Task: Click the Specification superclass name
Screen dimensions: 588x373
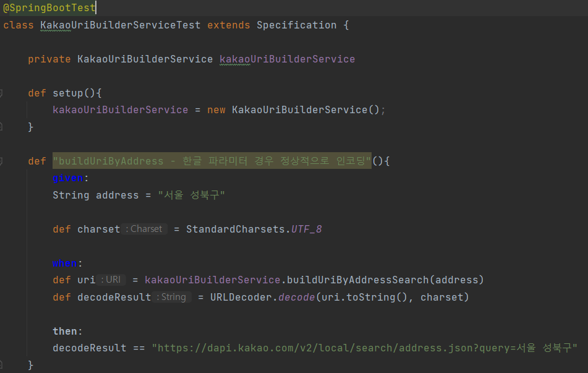Action: point(296,25)
